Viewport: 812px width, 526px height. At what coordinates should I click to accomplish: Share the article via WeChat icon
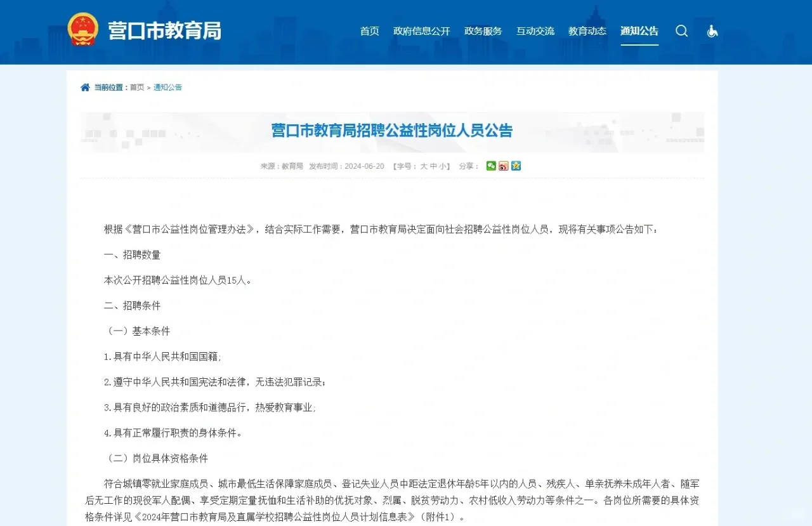[x=491, y=166]
